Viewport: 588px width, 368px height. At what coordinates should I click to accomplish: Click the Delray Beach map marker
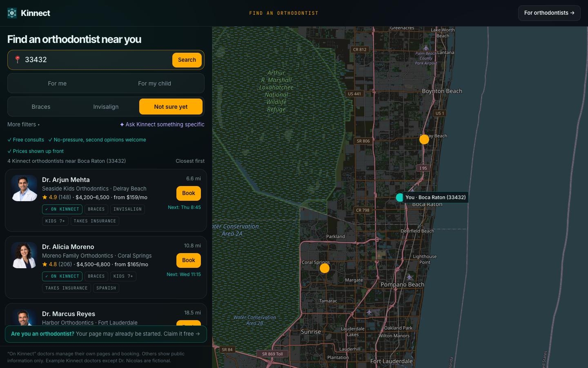tap(424, 139)
